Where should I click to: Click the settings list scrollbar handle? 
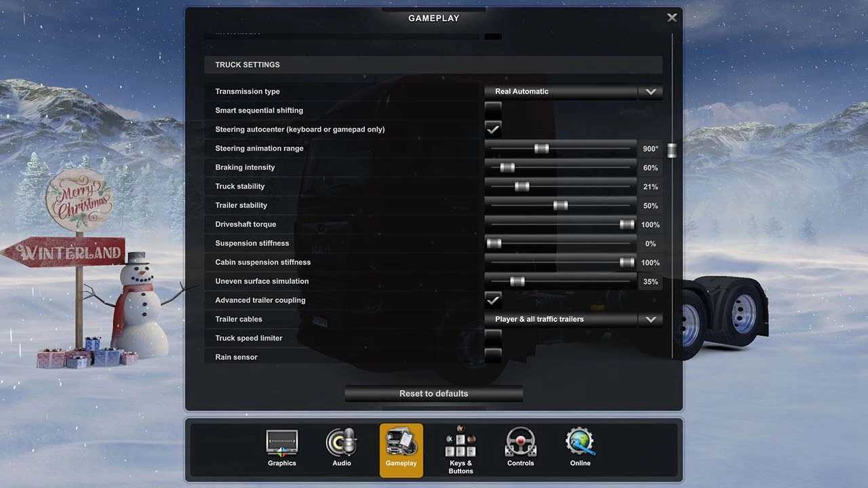click(x=671, y=150)
